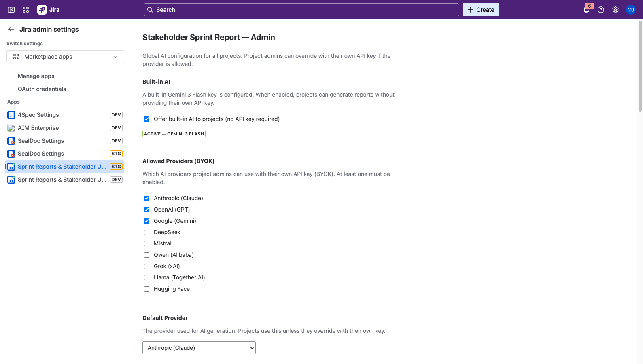Click the DEV tag beside AIM Enterprise

pos(116,128)
